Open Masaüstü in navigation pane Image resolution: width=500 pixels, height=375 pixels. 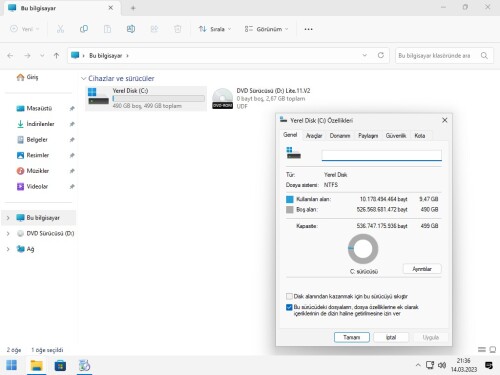(x=34, y=108)
